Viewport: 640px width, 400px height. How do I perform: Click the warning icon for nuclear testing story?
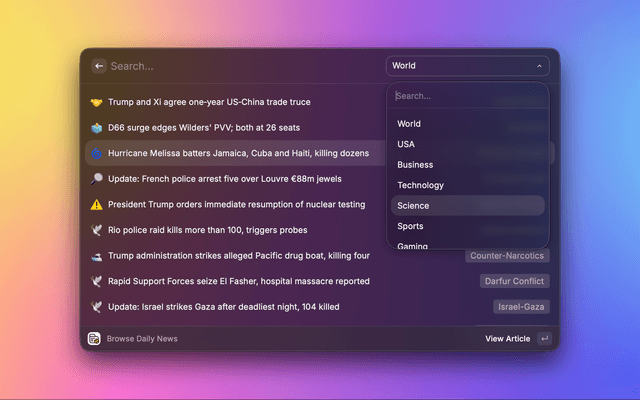pyautogui.click(x=96, y=204)
